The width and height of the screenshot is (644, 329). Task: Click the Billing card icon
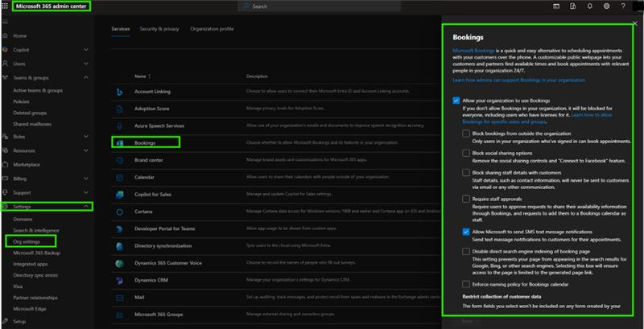pyautogui.click(x=5, y=179)
